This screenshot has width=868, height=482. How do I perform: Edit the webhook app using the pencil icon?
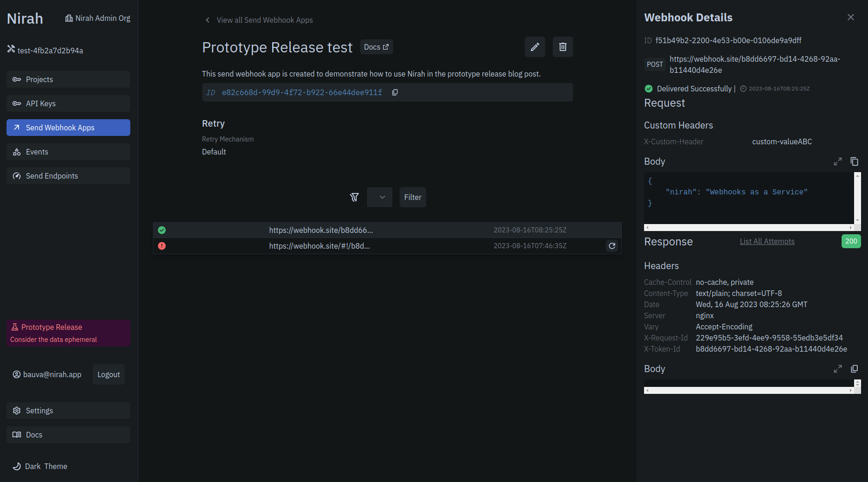(x=535, y=47)
